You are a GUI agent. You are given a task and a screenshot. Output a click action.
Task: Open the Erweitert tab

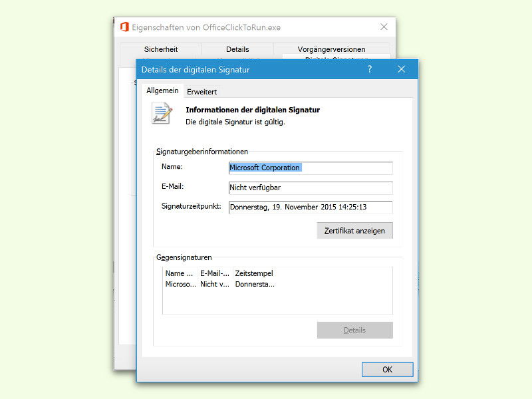pos(202,92)
